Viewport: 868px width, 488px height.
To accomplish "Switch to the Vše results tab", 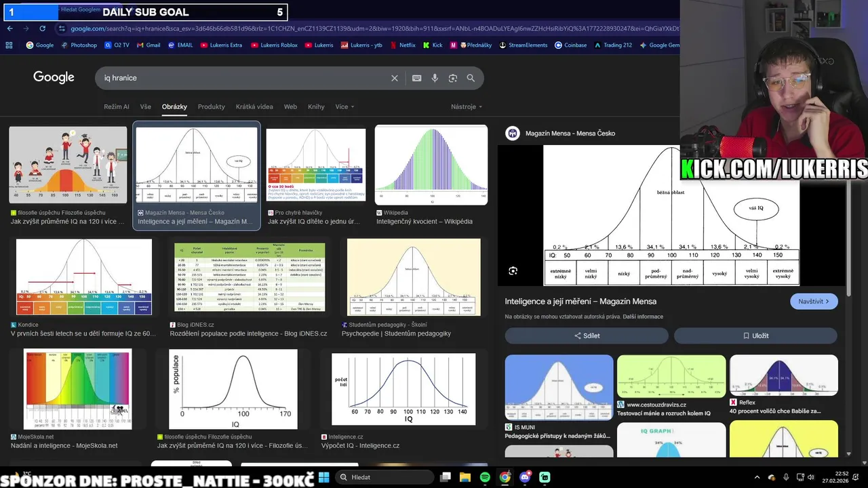I will tap(146, 106).
